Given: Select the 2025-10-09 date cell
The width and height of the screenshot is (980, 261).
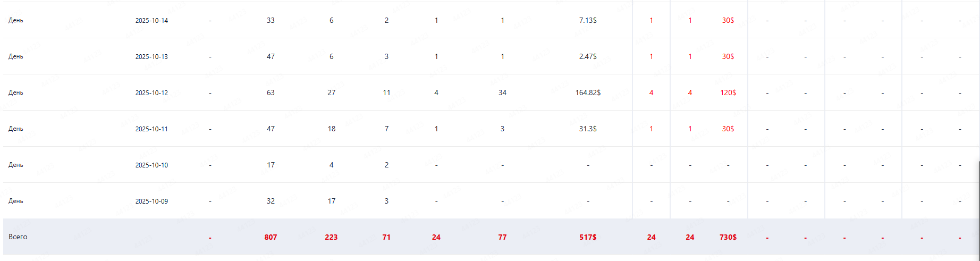Looking at the screenshot, I should pyautogui.click(x=151, y=201).
